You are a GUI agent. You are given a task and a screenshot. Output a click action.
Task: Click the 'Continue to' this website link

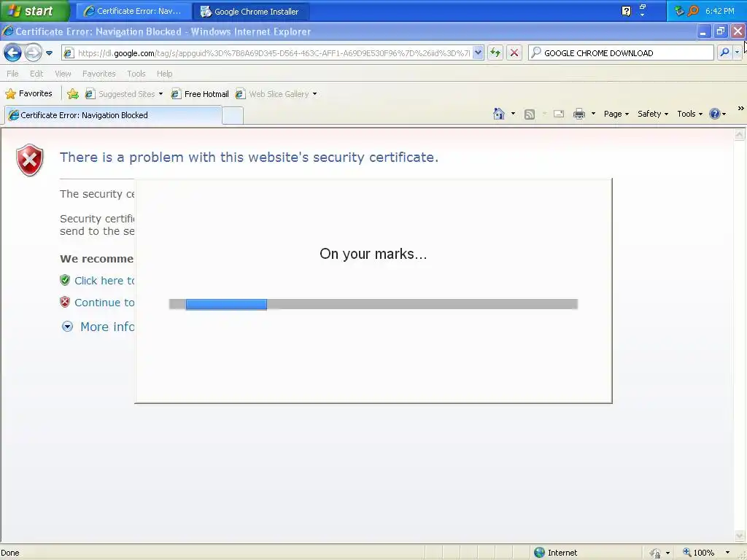104,303
